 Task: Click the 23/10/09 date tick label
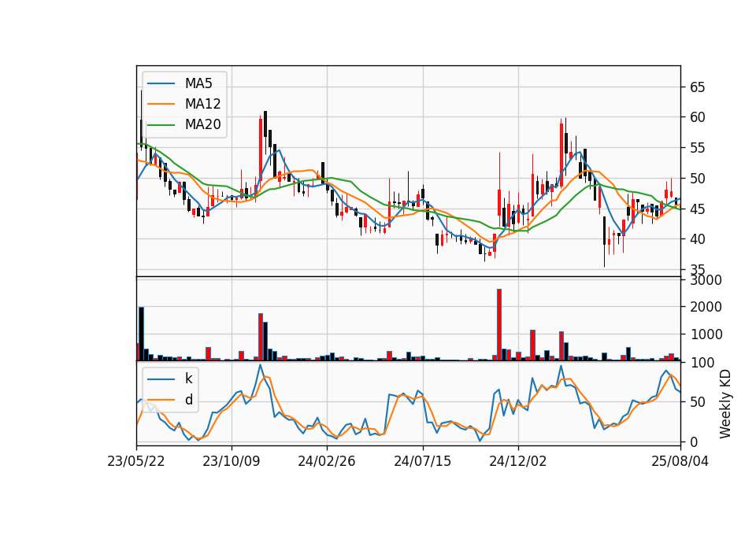232,462
